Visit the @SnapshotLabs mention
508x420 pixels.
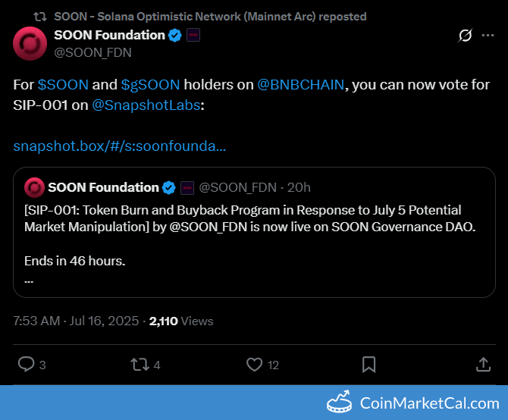pyautogui.click(x=146, y=105)
